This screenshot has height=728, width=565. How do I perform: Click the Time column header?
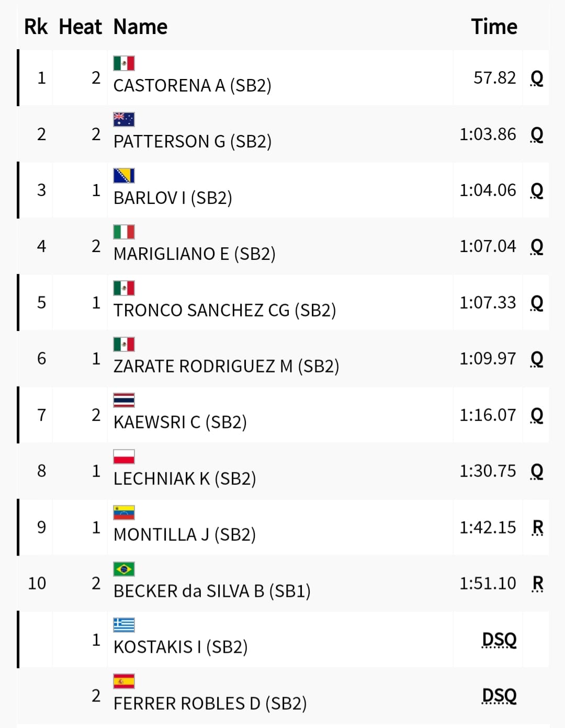(494, 27)
